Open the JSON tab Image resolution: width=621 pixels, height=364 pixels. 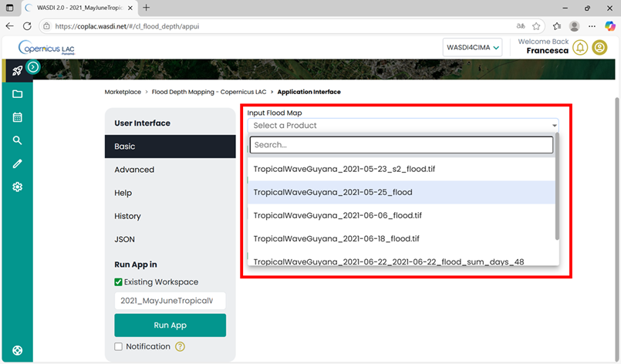170,239
